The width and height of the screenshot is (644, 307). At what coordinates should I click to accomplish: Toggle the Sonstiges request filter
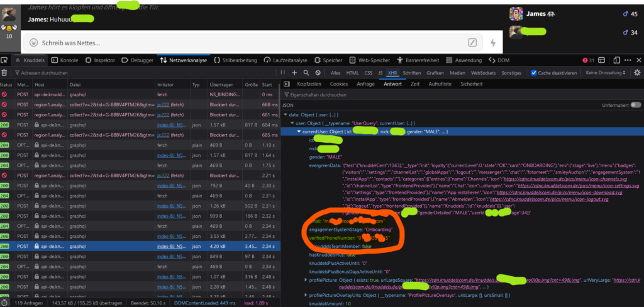511,73
